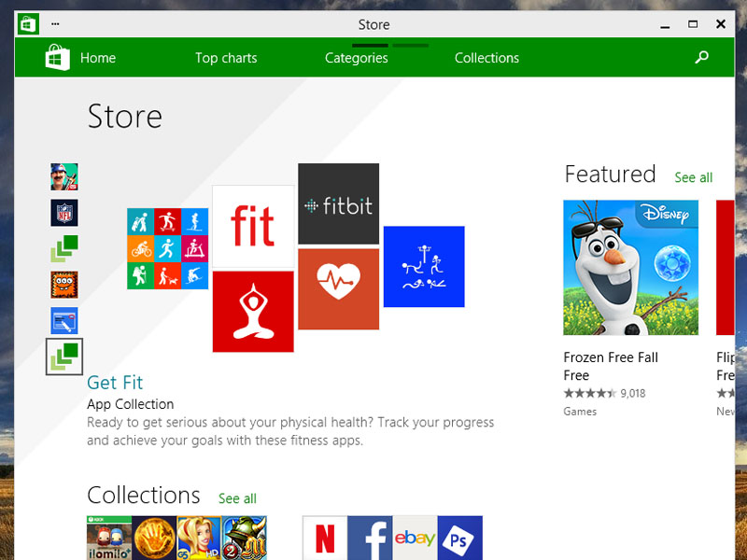Select the Categories menu item
The image size is (747, 560).
point(357,58)
